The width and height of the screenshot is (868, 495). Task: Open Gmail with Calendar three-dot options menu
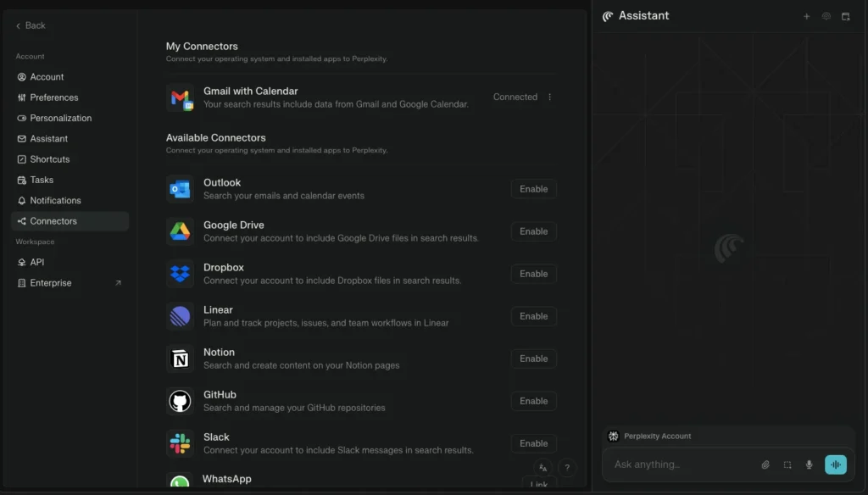[549, 97]
